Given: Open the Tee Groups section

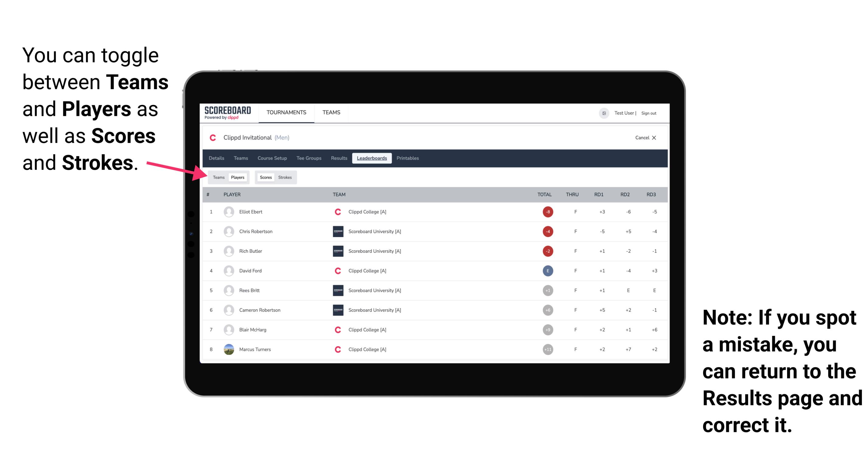Looking at the screenshot, I should click(308, 158).
